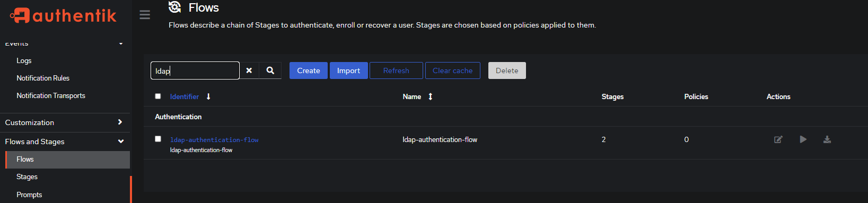This screenshot has height=203, width=868.
Task: Go to Flows sidebar item
Action: click(x=67, y=160)
